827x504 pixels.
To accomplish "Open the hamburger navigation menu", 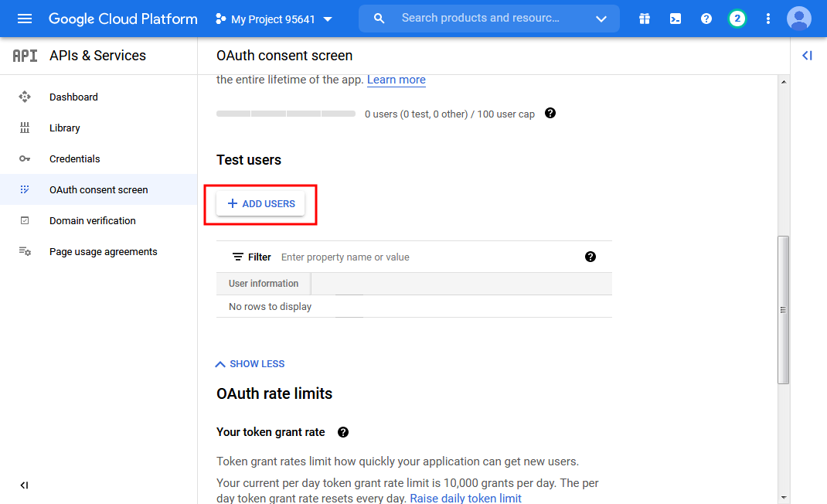I will click(x=25, y=19).
